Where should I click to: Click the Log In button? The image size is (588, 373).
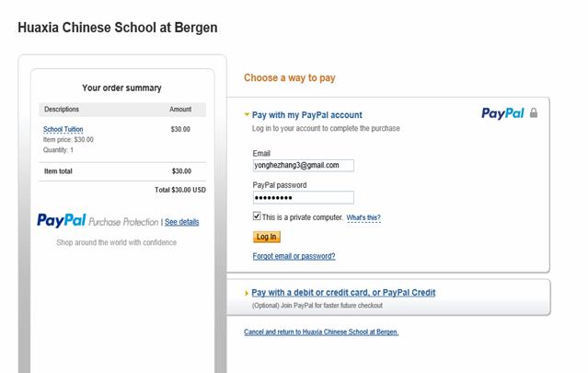266,237
